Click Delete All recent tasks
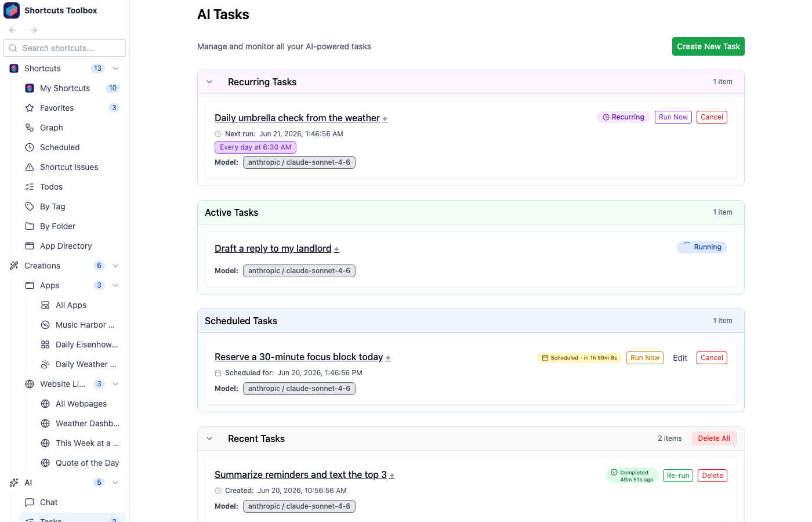Image resolution: width=812 pixels, height=522 pixels. 714,438
